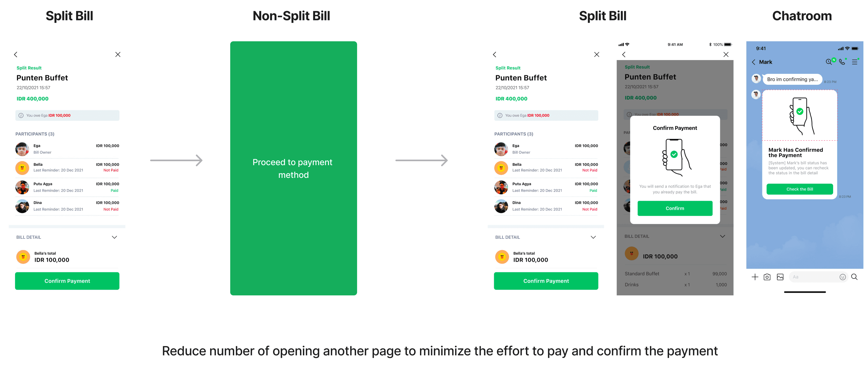Click Confirm Payment button on the leftmost screen
Screen dimensions: 868x365
pos(67,281)
